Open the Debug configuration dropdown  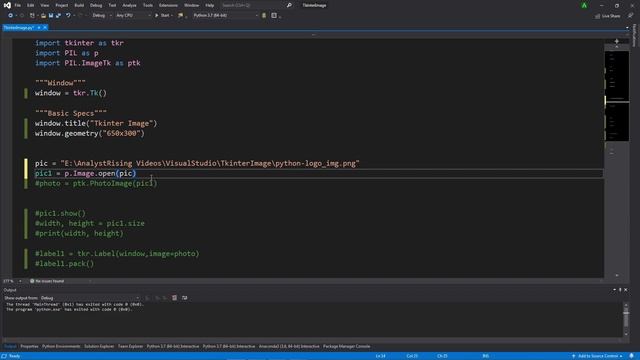[x=102, y=16]
